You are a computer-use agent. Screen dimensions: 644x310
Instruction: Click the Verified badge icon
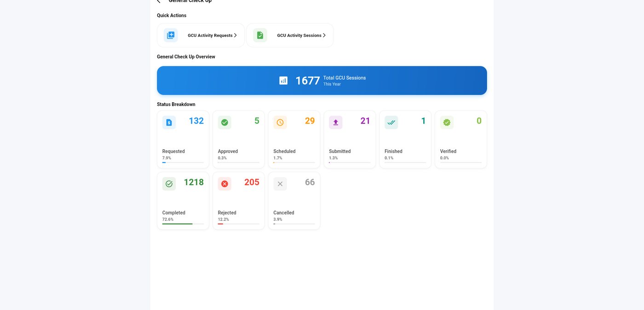click(447, 123)
